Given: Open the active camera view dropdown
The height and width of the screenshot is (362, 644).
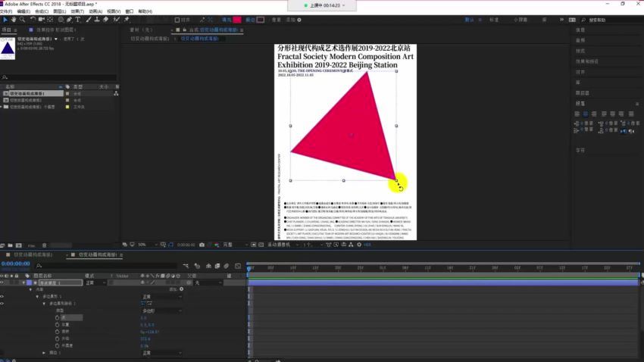Looking at the screenshot, I should pos(283,245).
